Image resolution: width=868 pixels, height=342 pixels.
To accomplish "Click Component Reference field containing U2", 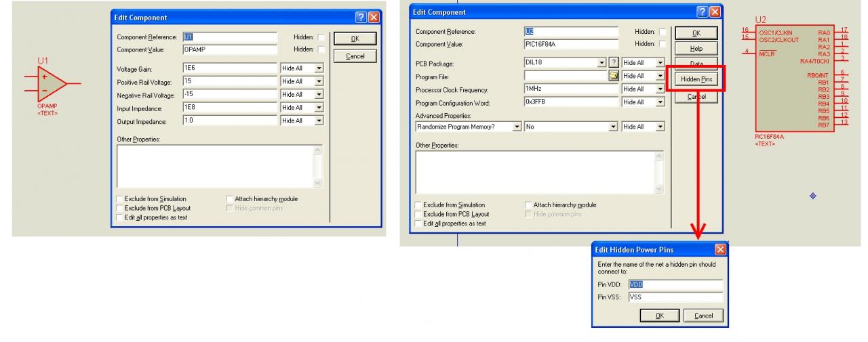I will [x=571, y=32].
